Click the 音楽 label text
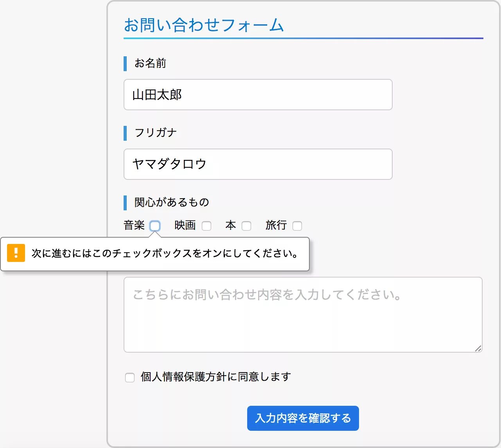Image resolution: width=501 pixels, height=448 pixels. pyautogui.click(x=134, y=225)
